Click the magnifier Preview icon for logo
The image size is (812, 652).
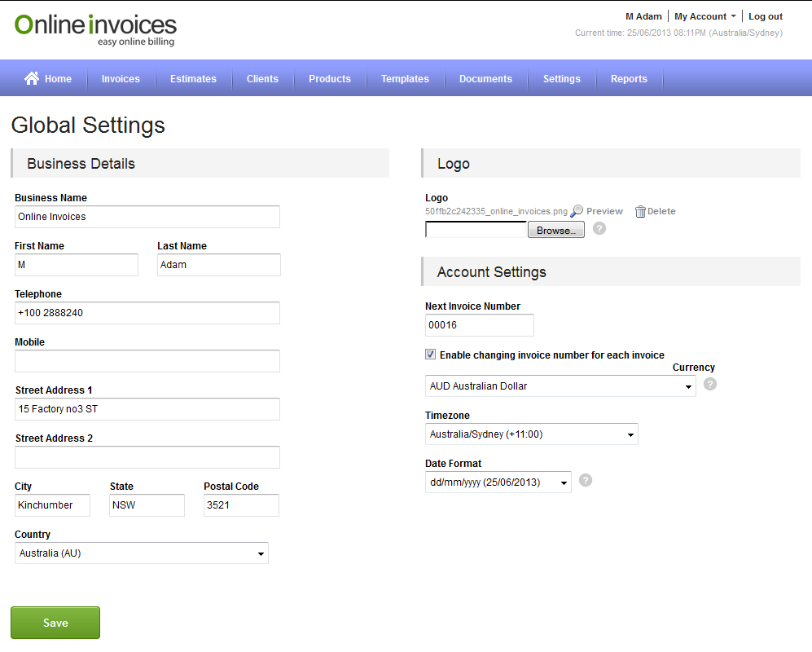[x=577, y=211]
